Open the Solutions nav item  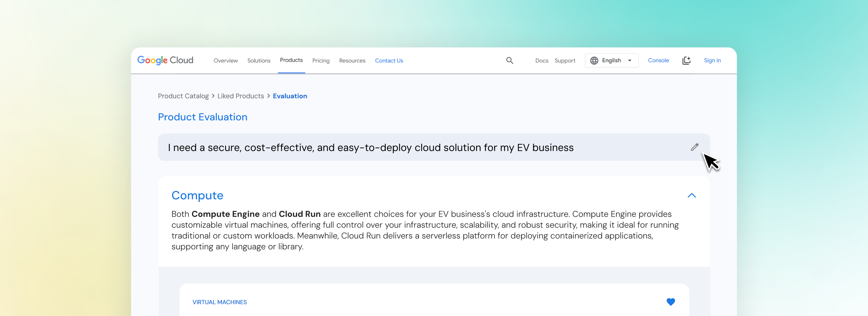[259, 60]
